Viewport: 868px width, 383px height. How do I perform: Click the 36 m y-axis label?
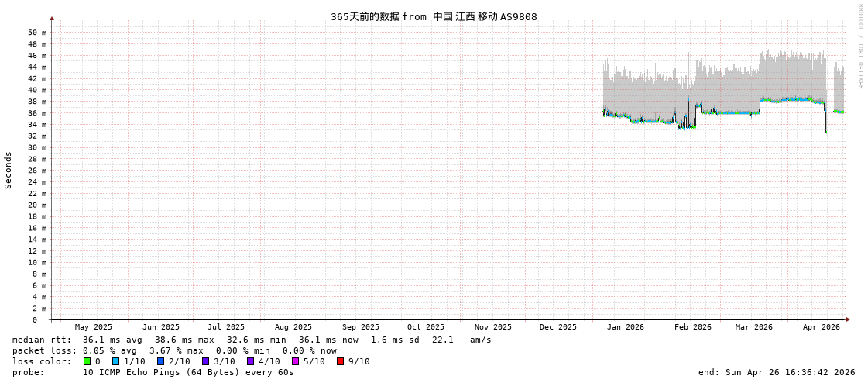click(37, 113)
